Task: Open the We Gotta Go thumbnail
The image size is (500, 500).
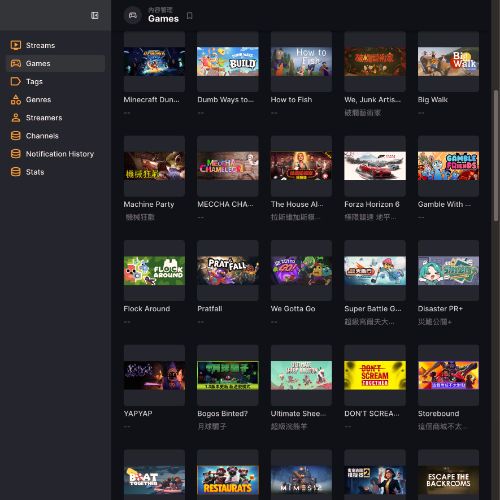Action: coord(301,270)
